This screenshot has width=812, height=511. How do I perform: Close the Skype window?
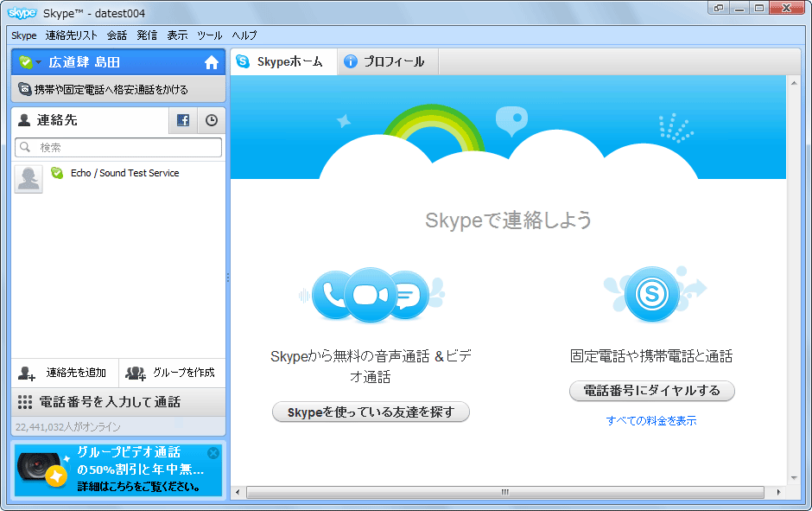tap(786, 8)
